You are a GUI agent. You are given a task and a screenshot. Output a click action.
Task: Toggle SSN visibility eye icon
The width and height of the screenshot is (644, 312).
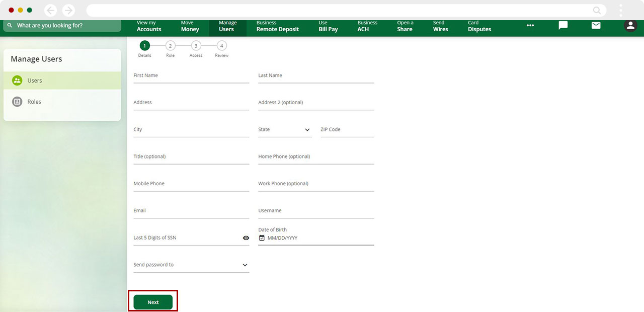click(246, 238)
